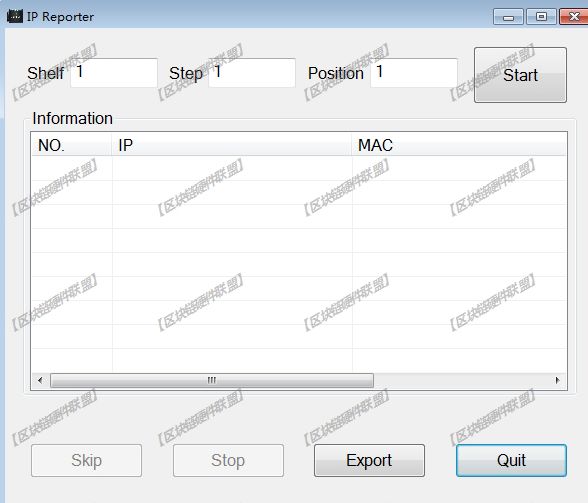Start the IP reporting process
This screenshot has width=588, height=503.
(x=520, y=75)
